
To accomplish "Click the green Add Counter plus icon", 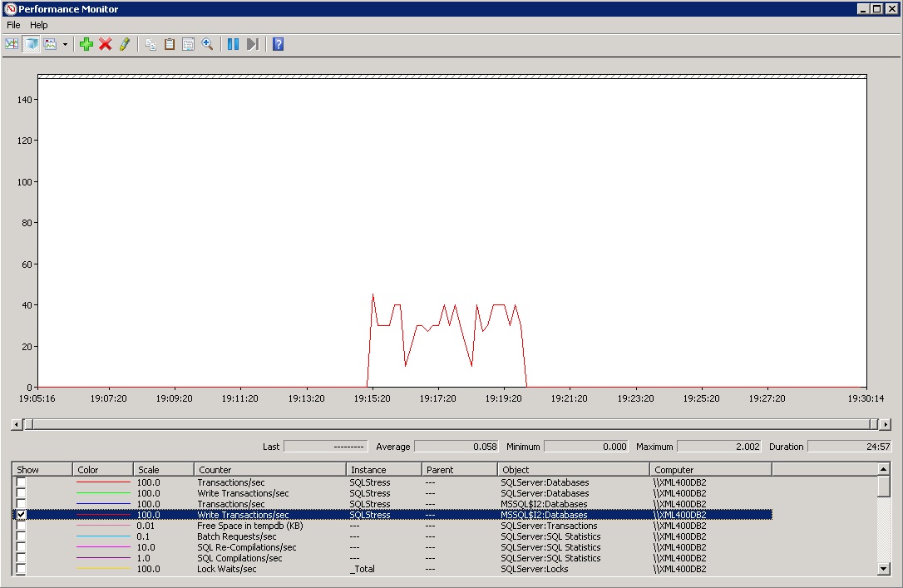I will point(86,44).
